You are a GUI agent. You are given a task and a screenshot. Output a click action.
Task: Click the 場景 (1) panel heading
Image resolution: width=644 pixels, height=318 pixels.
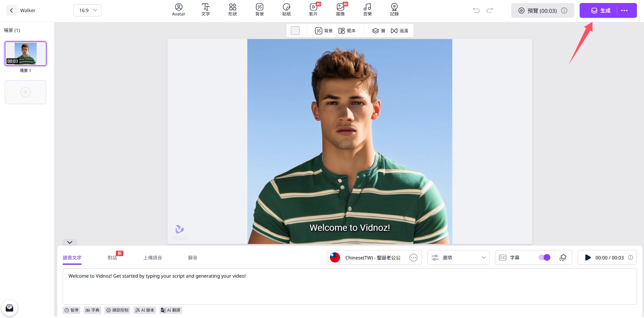12,30
